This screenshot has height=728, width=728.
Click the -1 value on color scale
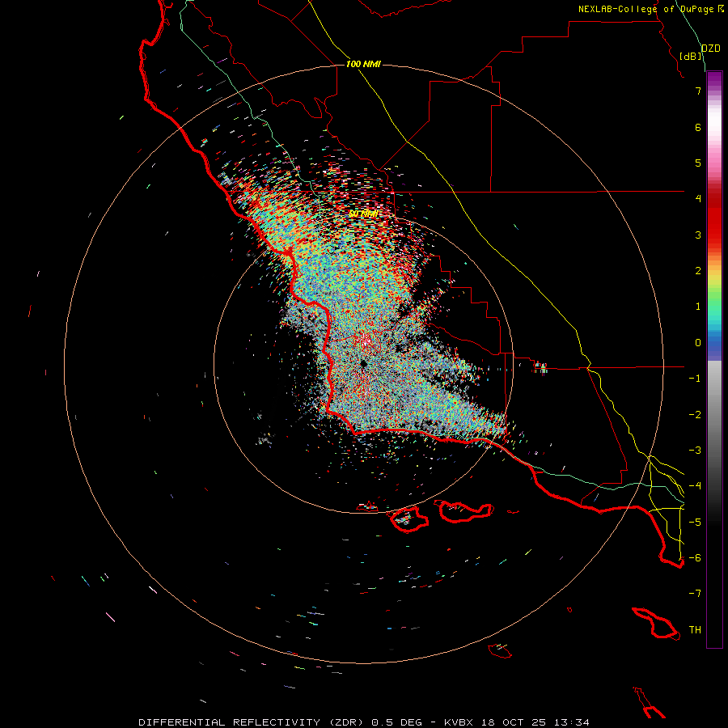(695, 379)
